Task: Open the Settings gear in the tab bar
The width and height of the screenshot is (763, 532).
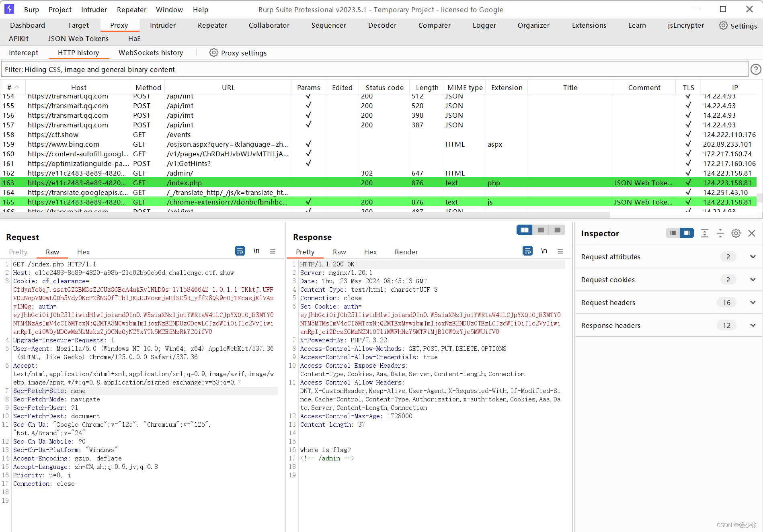Action: click(738, 26)
